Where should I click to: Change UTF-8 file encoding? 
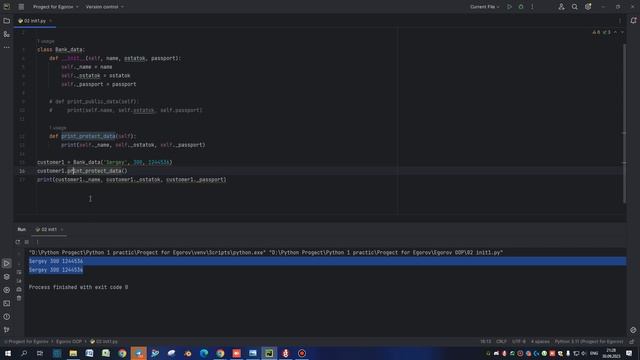pyautogui.click(x=519, y=341)
